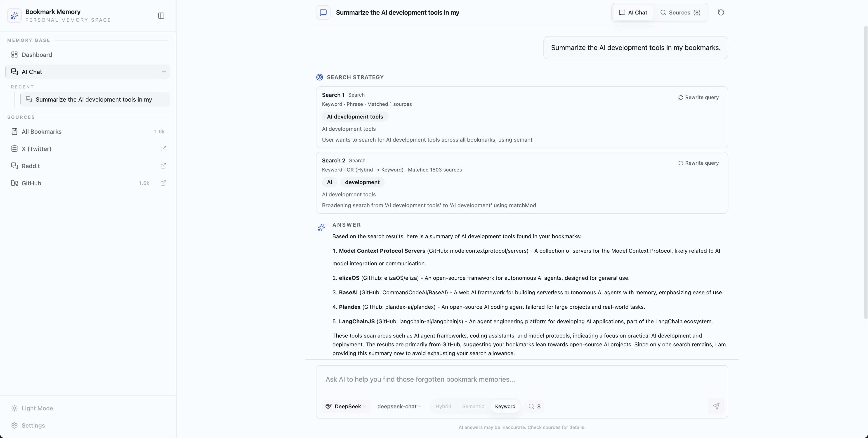Focus the Ask AI message input
Screen dimensions: 868x438
[x=522, y=380]
